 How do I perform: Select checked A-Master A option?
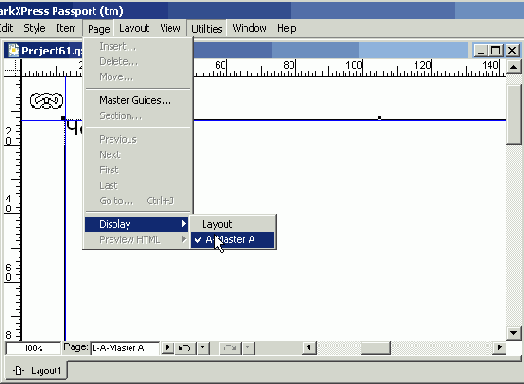pos(233,240)
